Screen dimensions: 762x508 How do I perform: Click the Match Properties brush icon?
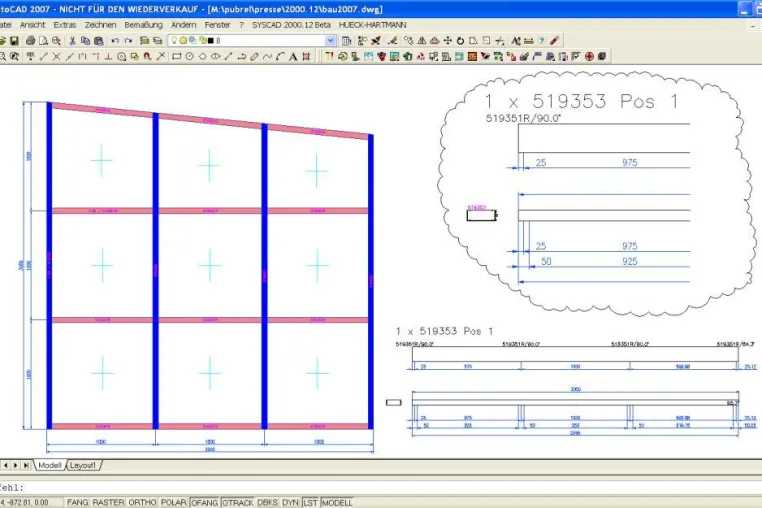click(554, 41)
